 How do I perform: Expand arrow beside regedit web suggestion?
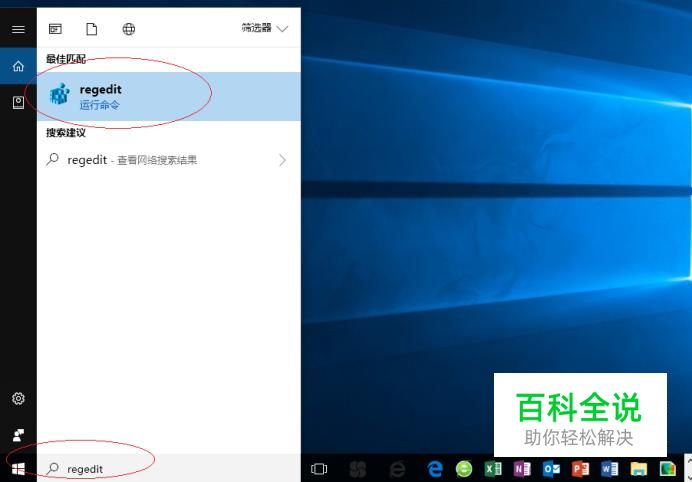pos(282,160)
